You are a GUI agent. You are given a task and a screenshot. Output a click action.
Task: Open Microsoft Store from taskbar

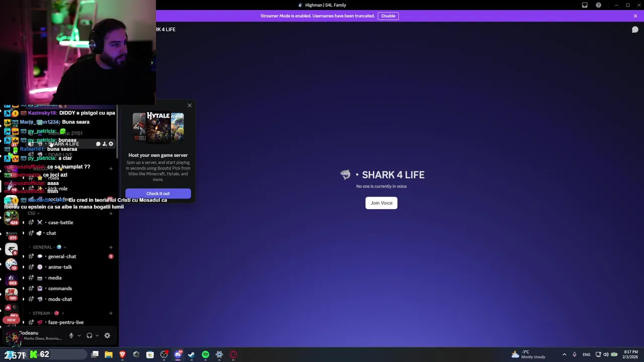click(x=150, y=355)
